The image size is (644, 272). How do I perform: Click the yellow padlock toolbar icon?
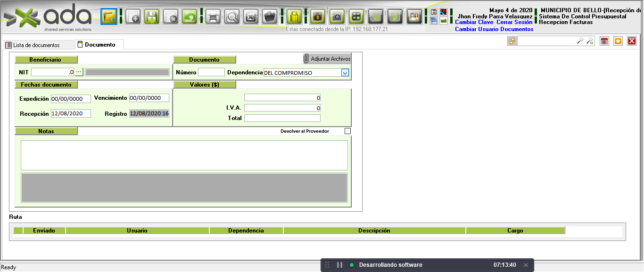pyautogui.click(x=294, y=17)
